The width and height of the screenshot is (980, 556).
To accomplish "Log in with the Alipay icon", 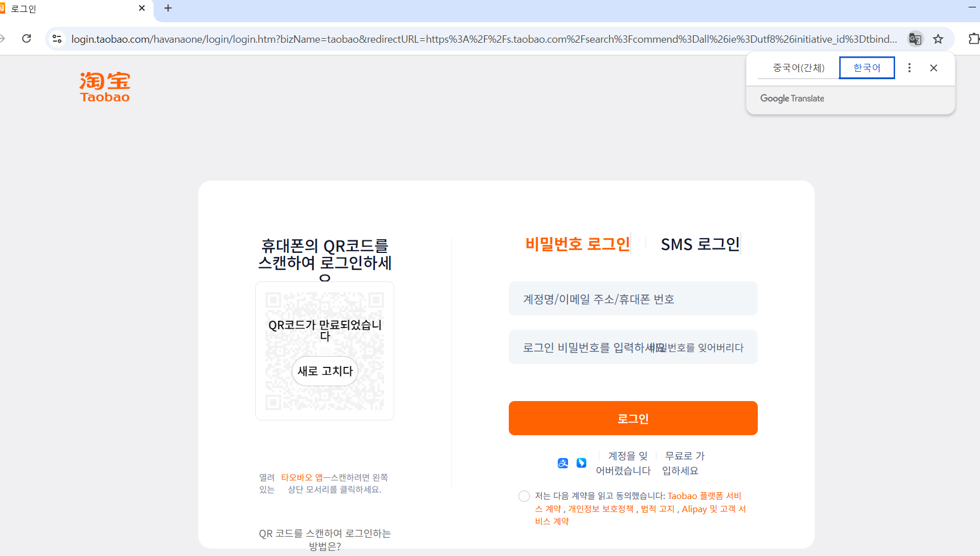I will (563, 463).
